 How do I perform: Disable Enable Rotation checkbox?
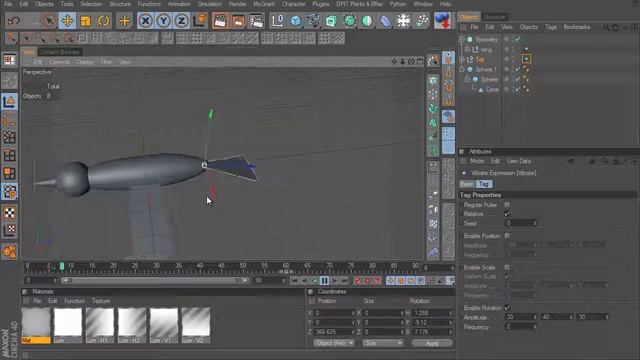click(507, 308)
